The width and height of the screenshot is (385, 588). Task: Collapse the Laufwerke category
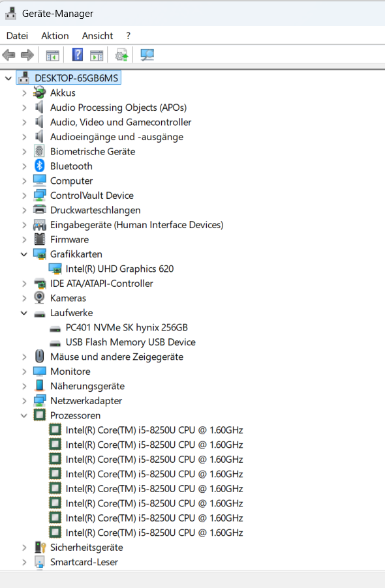[x=24, y=313]
